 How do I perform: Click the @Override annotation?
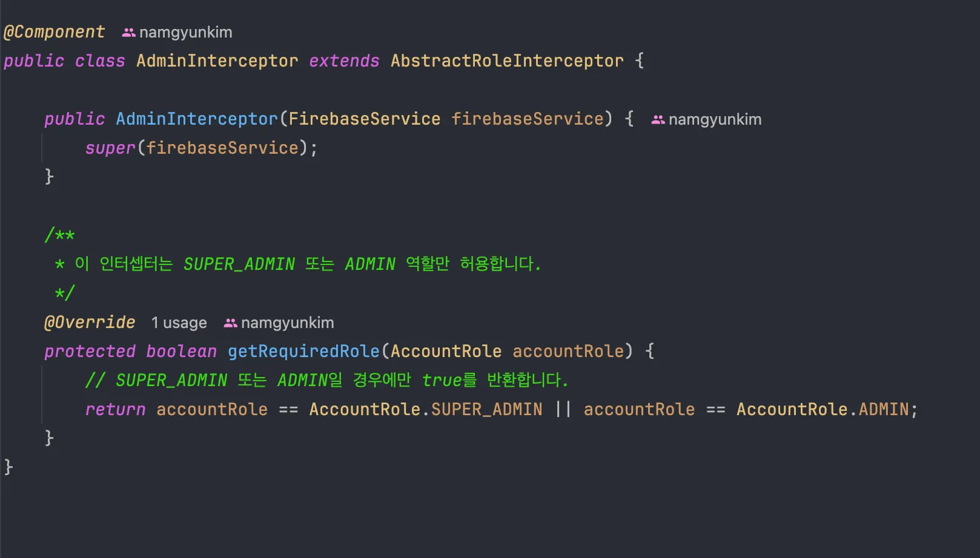pyautogui.click(x=90, y=323)
